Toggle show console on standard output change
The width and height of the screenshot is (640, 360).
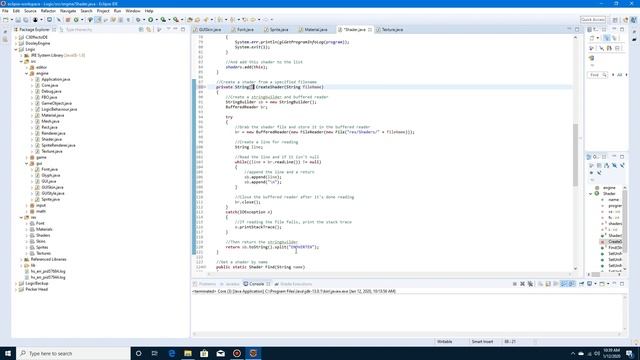tap(564, 284)
